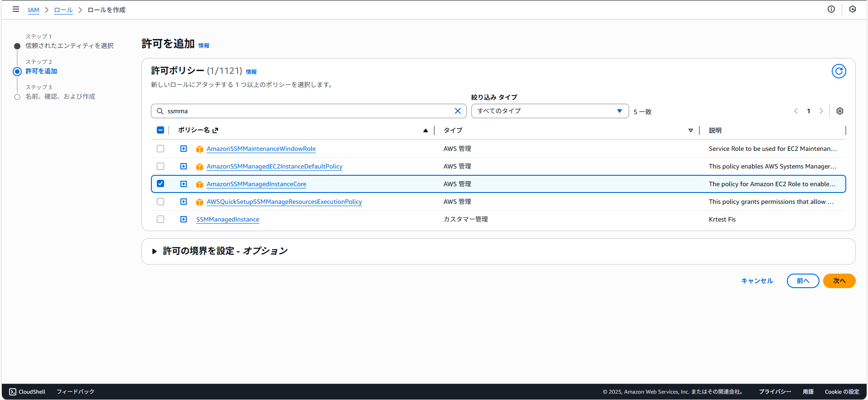Click 説明 column header

[x=715, y=130]
